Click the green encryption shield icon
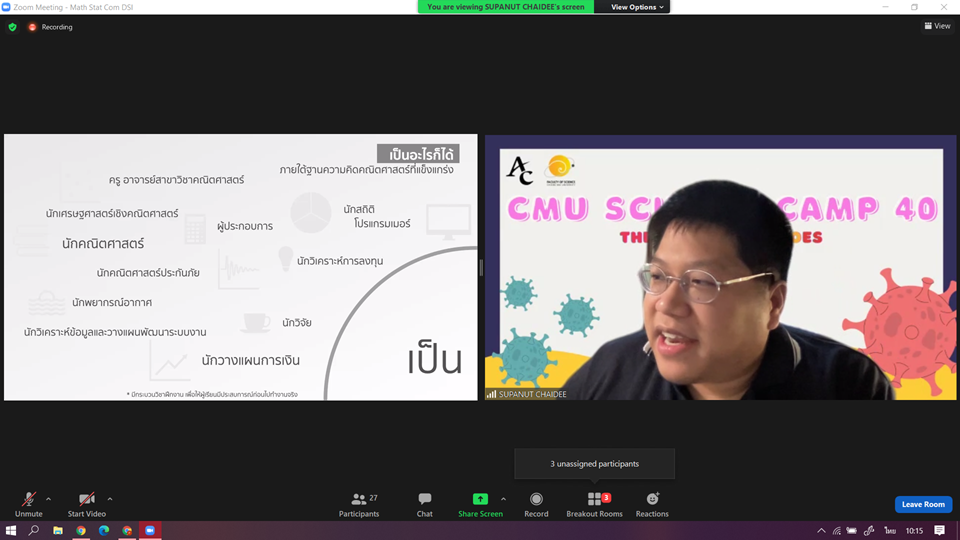This screenshot has width=960, height=540. (12, 27)
